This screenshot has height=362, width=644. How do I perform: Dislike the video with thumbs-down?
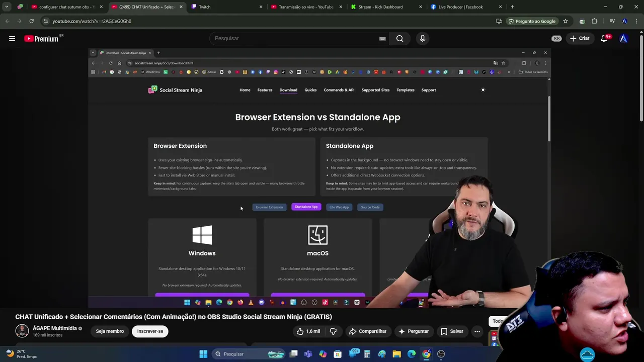coord(333,331)
